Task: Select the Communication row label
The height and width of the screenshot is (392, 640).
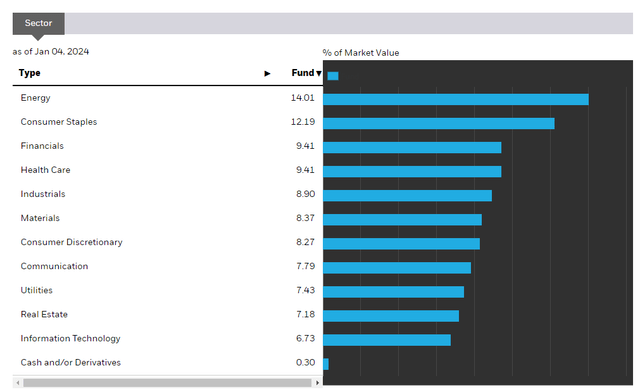Action: (54, 266)
